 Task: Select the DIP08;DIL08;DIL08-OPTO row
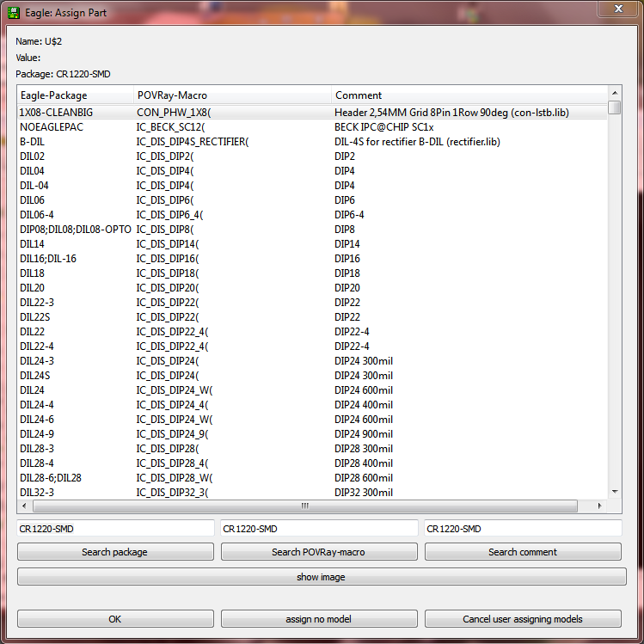coord(312,230)
